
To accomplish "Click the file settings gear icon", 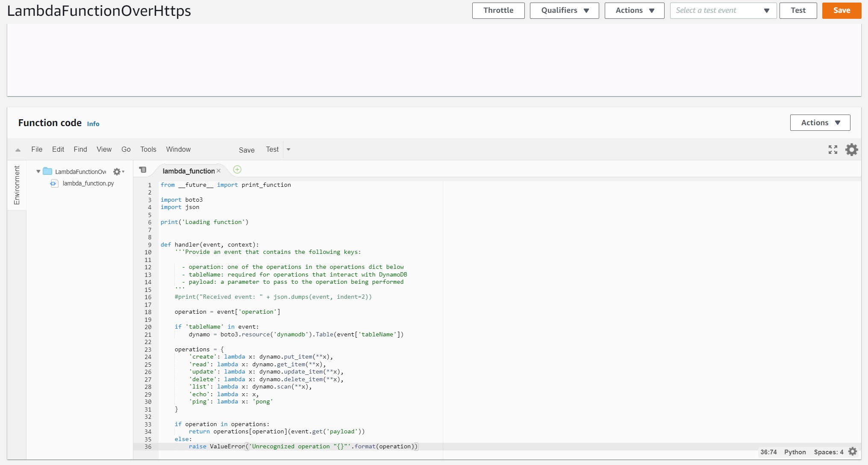I will coord(117,172).
